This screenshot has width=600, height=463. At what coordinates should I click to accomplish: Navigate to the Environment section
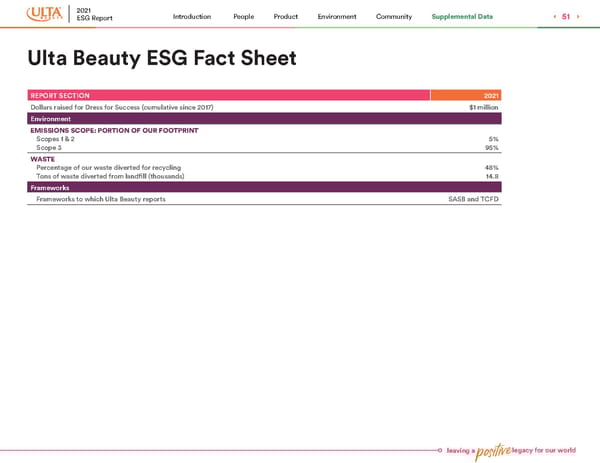[x=337, y=17]
